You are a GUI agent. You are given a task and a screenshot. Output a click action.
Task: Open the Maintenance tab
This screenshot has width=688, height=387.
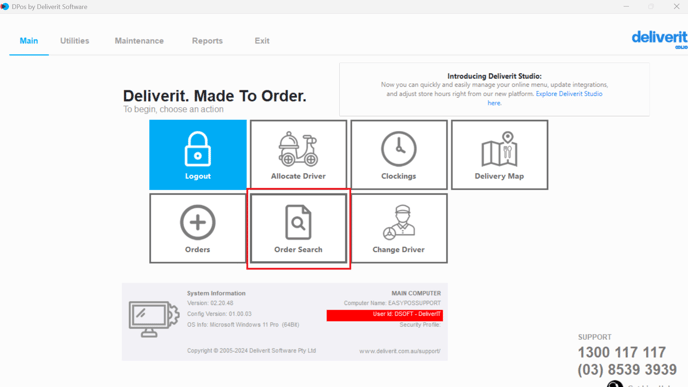(139, 41)
